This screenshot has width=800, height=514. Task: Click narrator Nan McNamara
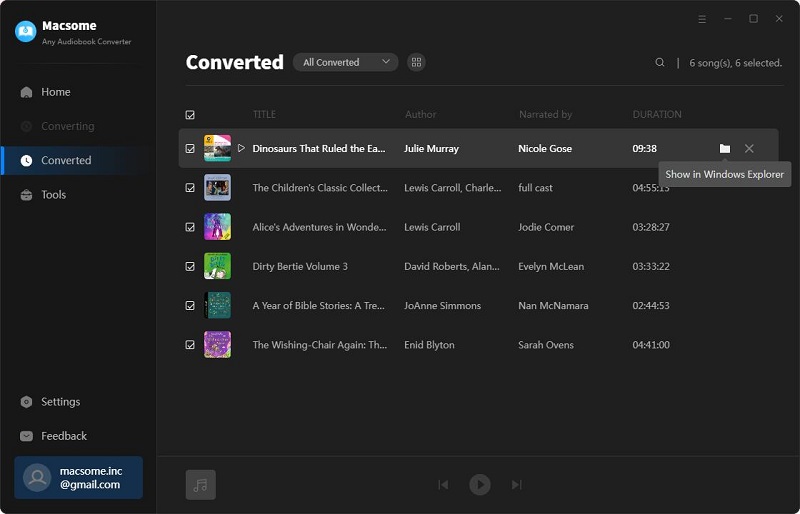[553, 306]
